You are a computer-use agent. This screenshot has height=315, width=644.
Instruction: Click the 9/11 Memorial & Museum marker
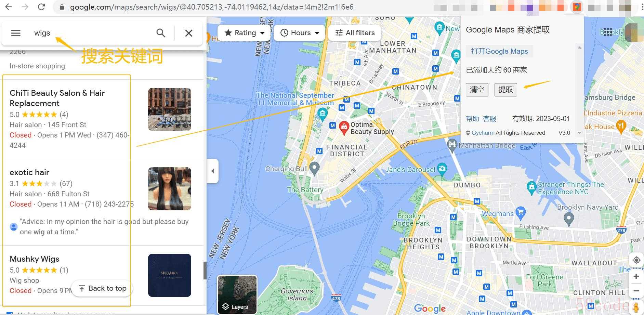point(322,114)
